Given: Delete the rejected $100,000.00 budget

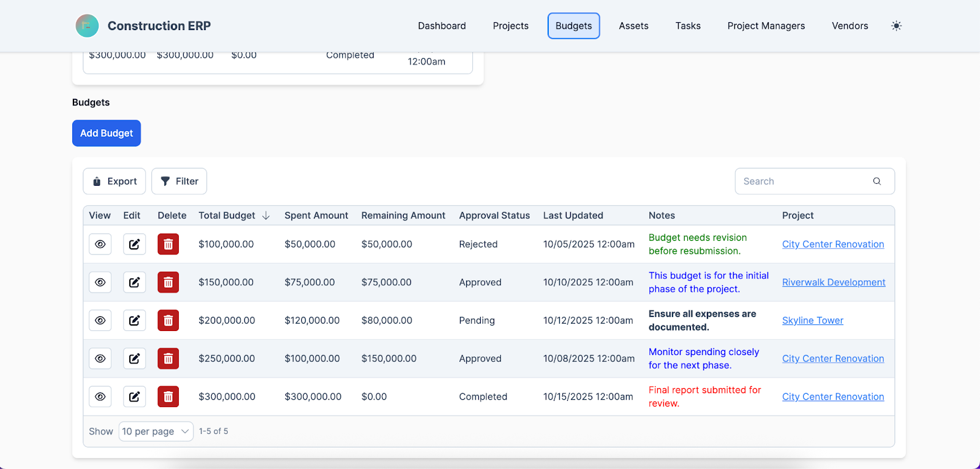Looking at the screenshot, I should 168,245.
